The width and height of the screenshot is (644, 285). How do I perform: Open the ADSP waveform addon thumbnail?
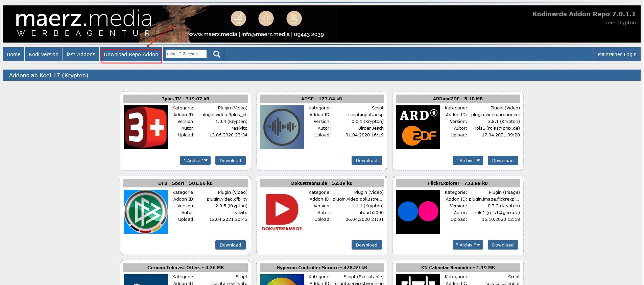click(282, 127)
